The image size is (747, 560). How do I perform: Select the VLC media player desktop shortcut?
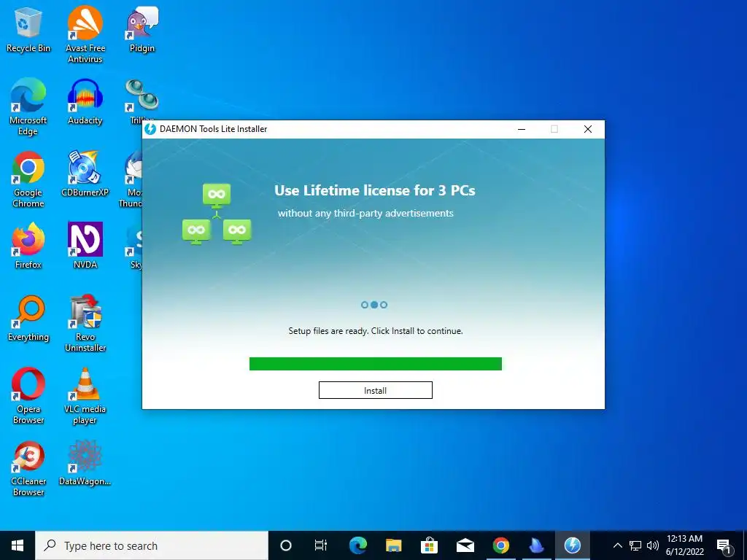(85, 396)
